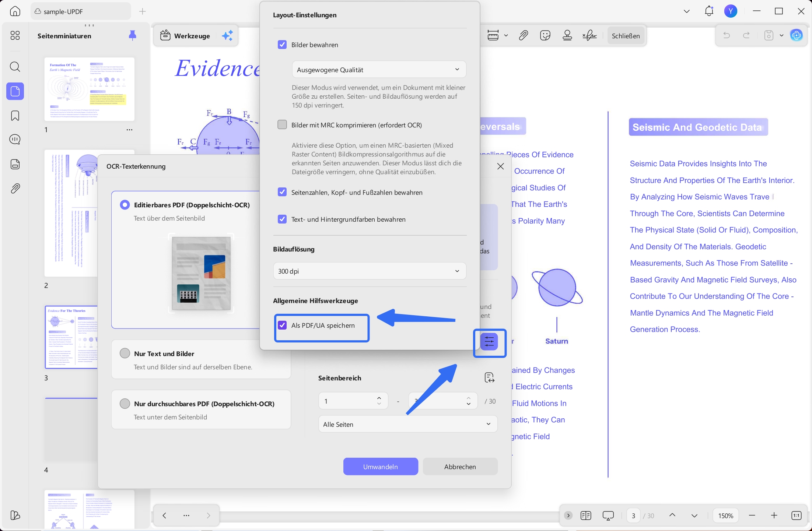Select page 1 thumbnail
812x531 pixels.
coord(89,89)
